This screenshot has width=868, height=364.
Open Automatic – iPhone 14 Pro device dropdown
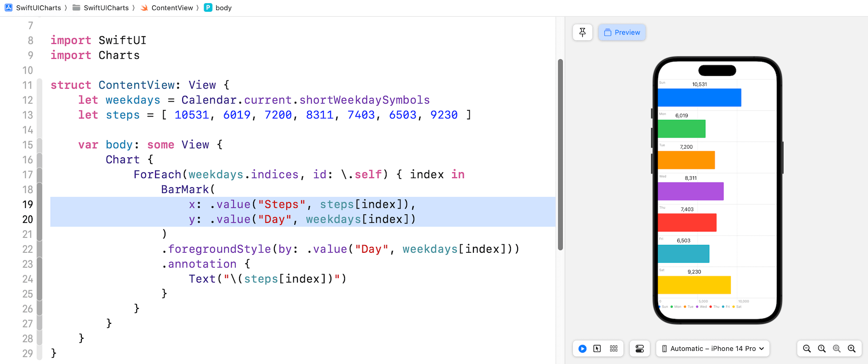tap(712, 349)
